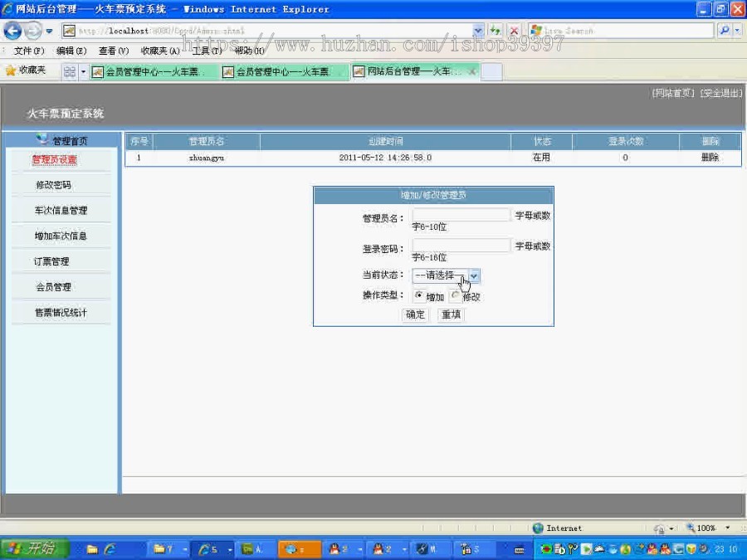Open 会员管理 in the sidebar
Screen dimensions: 747x560
(53, 287)
